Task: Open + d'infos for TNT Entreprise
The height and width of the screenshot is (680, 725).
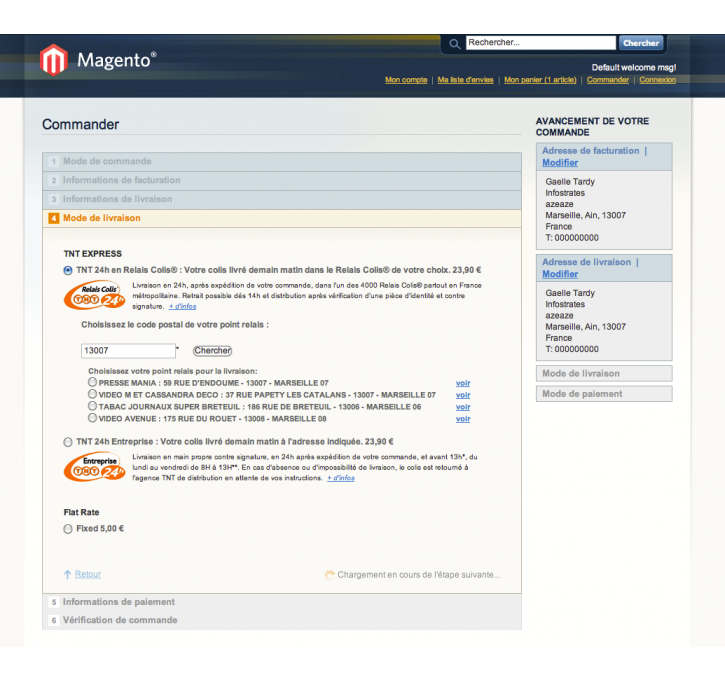Action: click(341, 478)
